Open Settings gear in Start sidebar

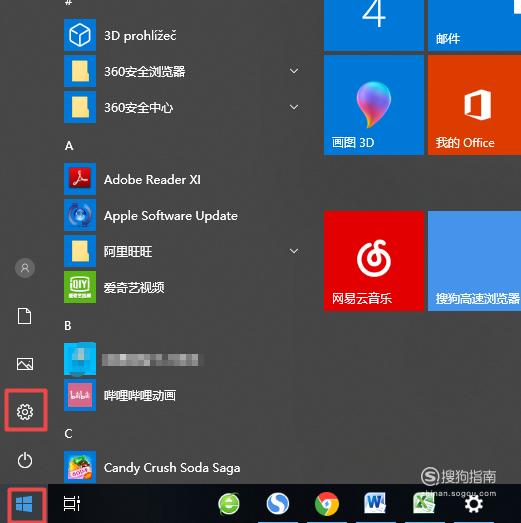(25, 412)
